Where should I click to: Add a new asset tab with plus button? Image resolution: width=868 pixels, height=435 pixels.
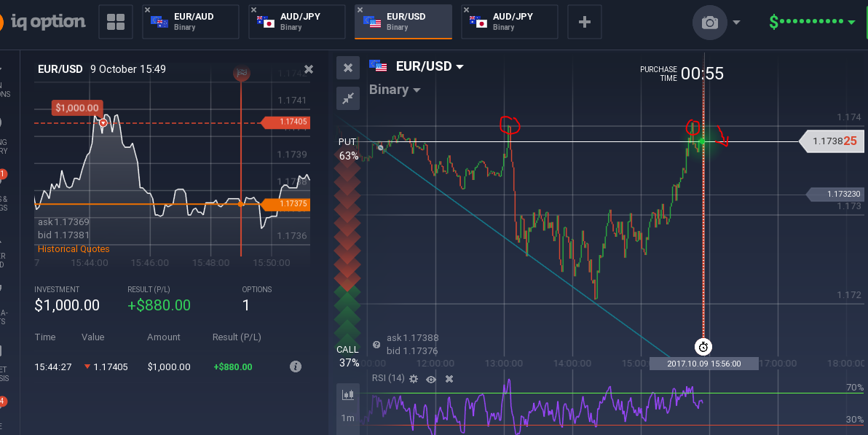[585, 22]
